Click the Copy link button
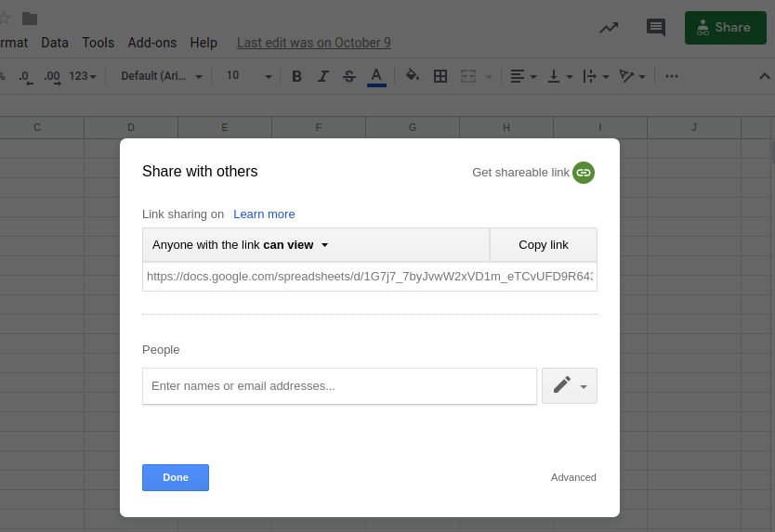The width and height of the screenshot is (775, 532). 544,244
